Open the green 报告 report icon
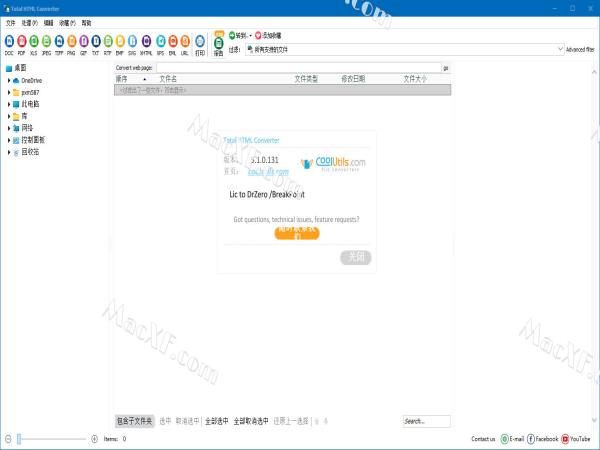Viewport: 600px width, 450px height. pos(218,44)
